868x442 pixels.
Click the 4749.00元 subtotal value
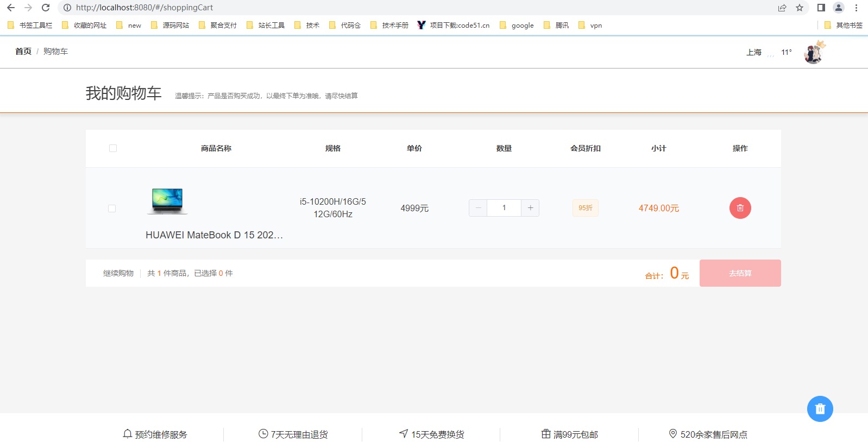pos(659,209)
